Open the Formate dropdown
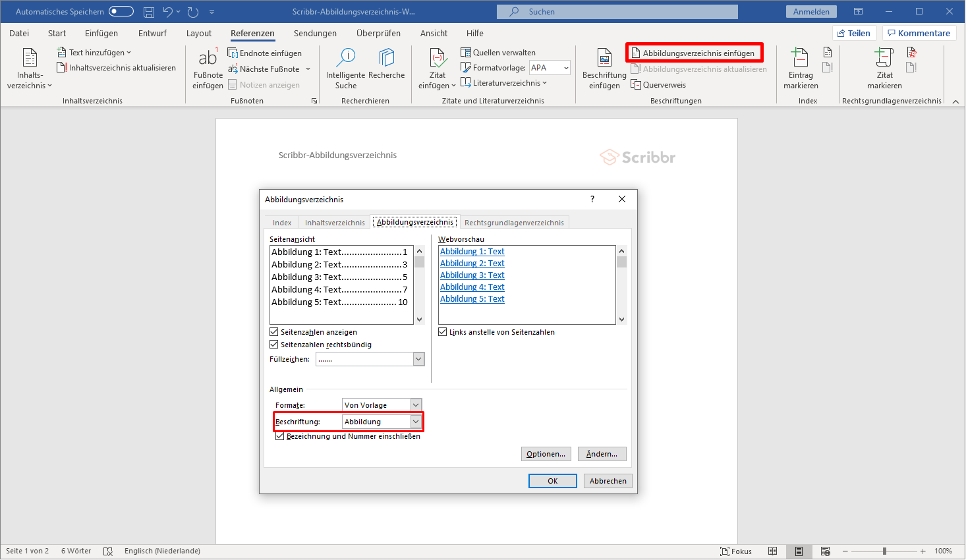 click(416, 405)
